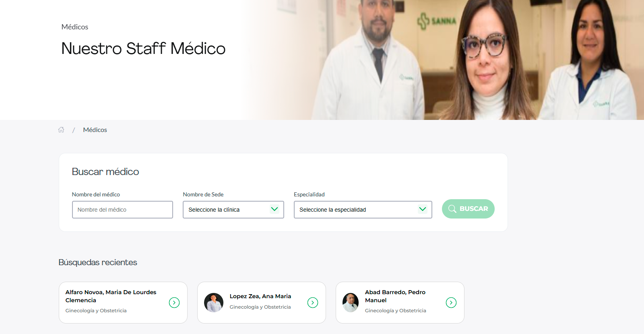
Task: Click arrow icon on Abad Barredo card
Action: click(451, 303)
